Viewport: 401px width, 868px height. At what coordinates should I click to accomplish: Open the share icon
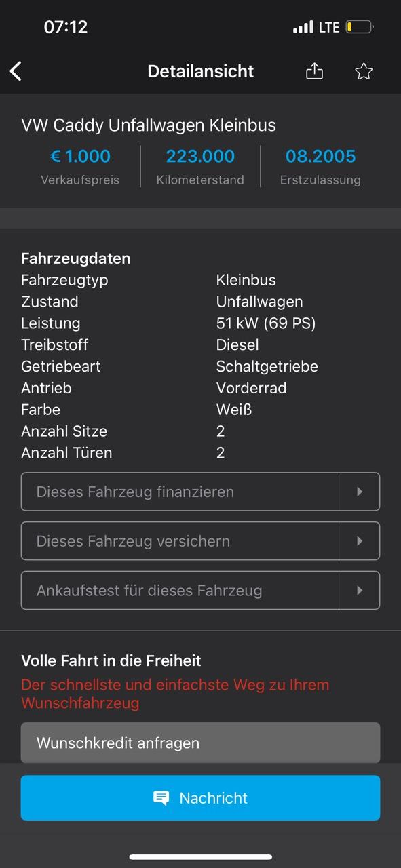[x=314, y=71]
